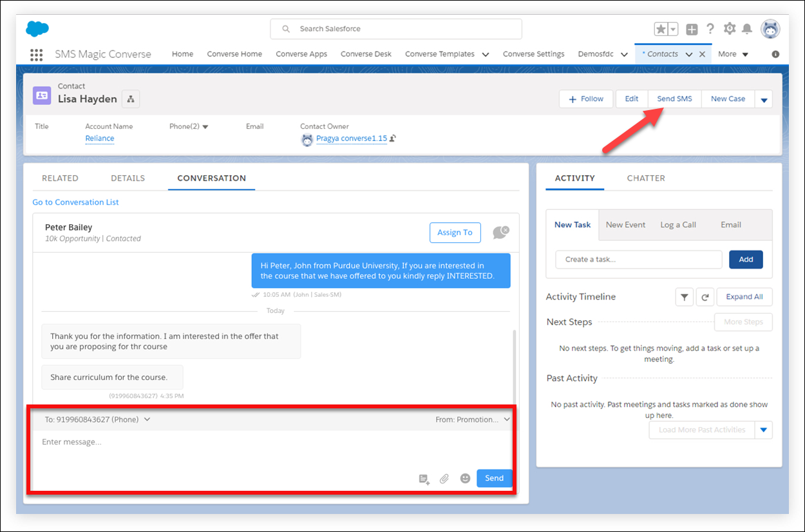Open the Favorites star icon
This screenshot has width=805, height=532.
661,29
